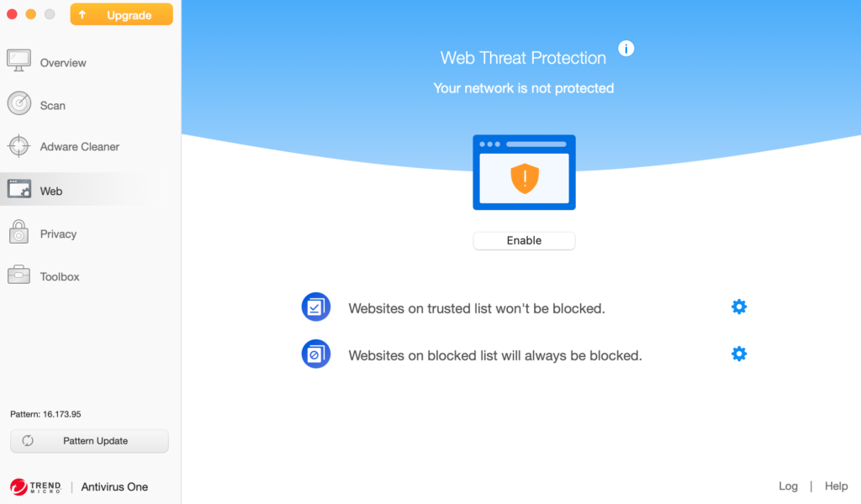
Task: Click the Privacy padlock icon
Action: pos(19,233)
